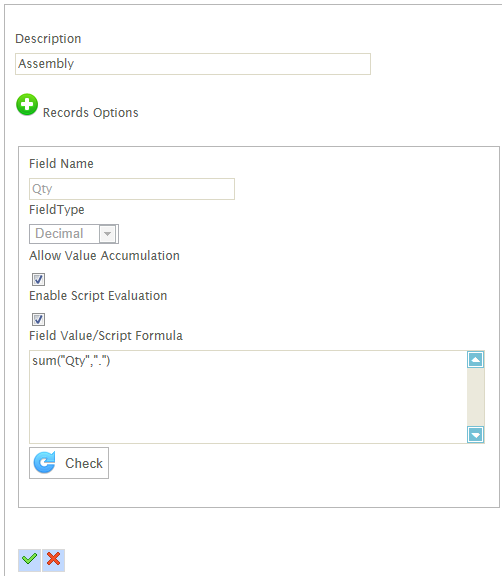
Task: Click the green plus add record icon
Action: (x=27, y=105)
